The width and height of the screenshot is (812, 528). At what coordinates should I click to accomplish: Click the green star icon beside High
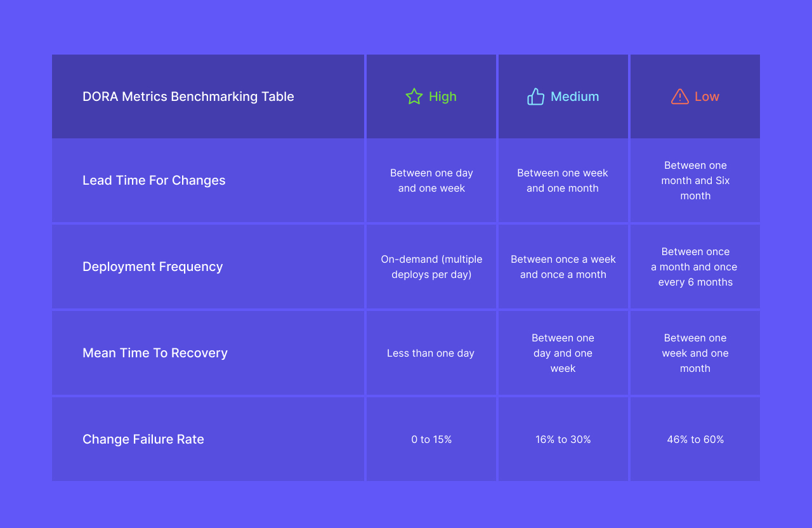coord(414,96)
